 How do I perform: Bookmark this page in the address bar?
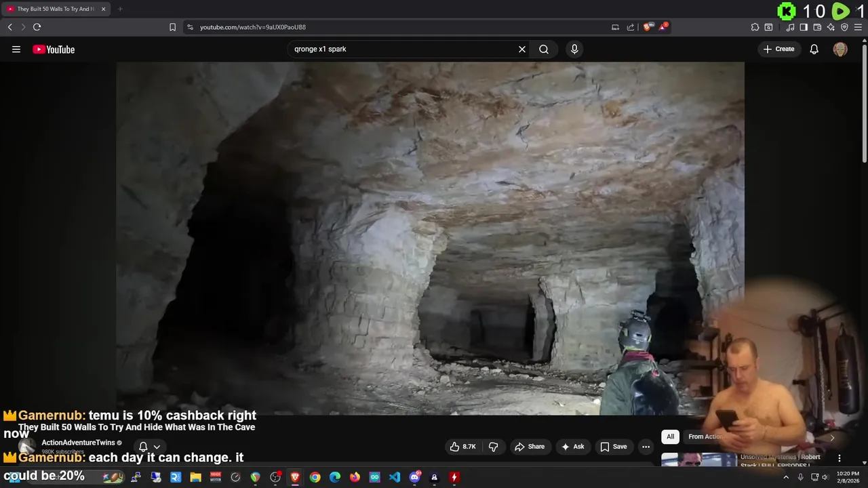(172, 27)
